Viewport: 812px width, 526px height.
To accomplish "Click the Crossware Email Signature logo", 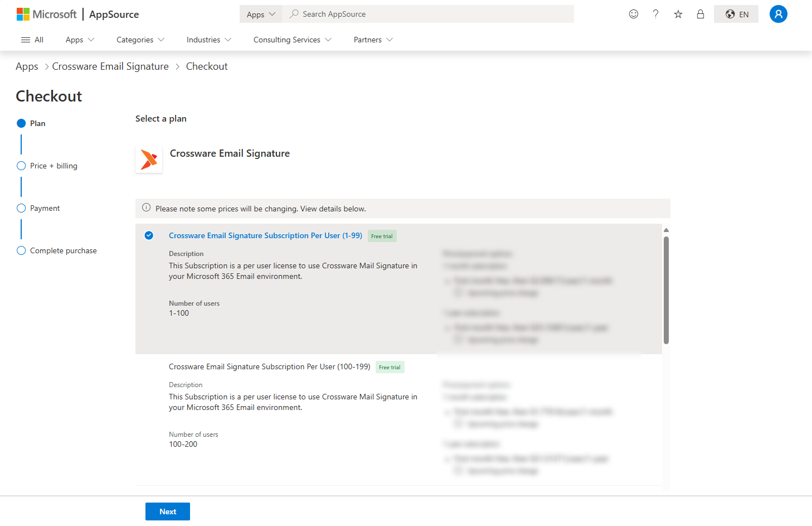I will (x=149, y=160).
